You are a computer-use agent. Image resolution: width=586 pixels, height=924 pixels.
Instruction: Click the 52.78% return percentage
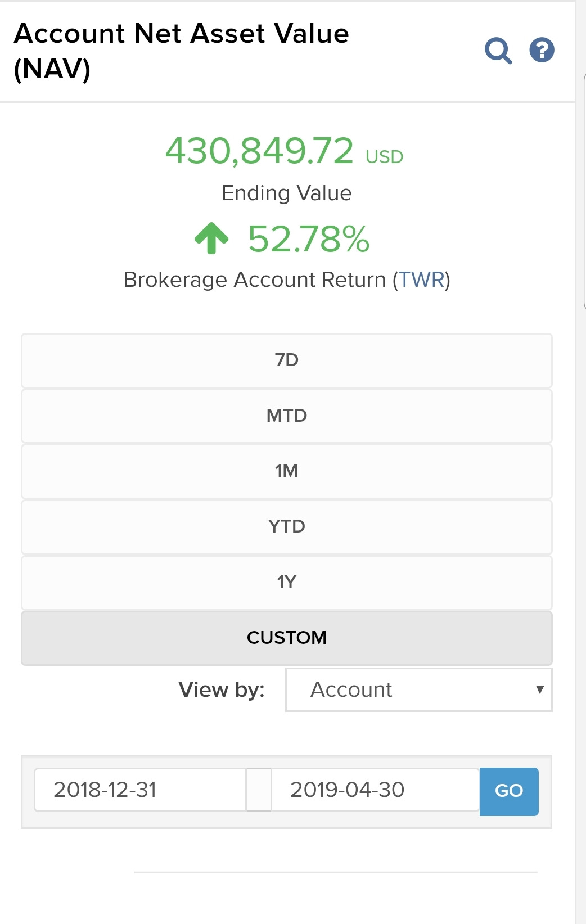click(309, 239)
